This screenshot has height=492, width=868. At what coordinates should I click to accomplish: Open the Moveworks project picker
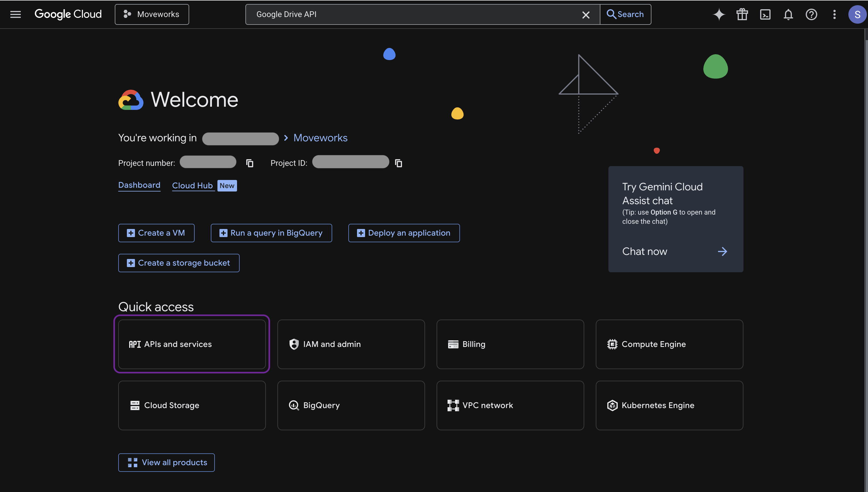[x=152, y=14]
